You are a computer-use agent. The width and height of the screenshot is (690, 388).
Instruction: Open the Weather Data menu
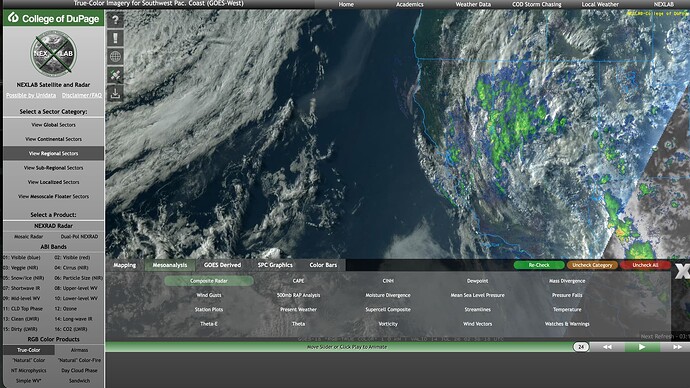point(473,4)
